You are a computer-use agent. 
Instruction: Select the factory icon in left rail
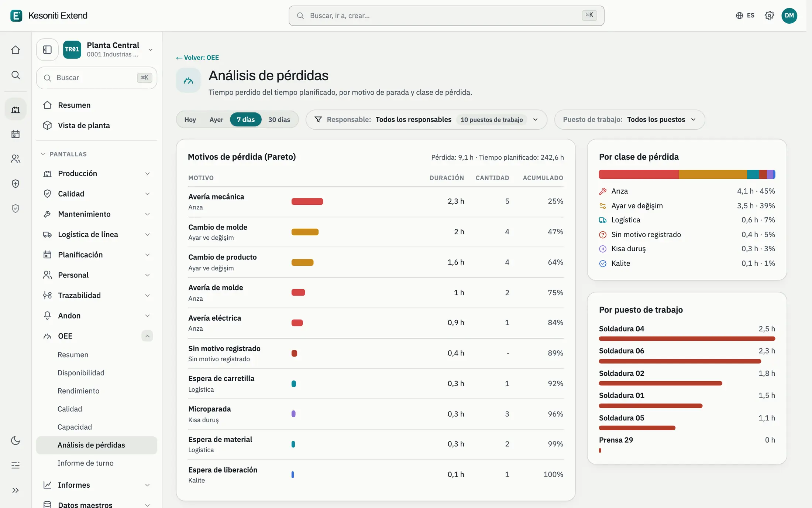[x=16, y=109]
